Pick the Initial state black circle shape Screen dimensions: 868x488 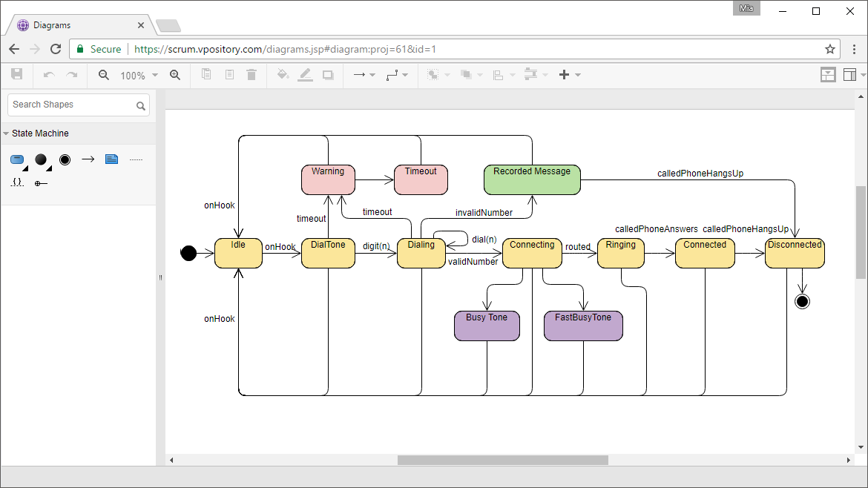click(x=41, y=159)
